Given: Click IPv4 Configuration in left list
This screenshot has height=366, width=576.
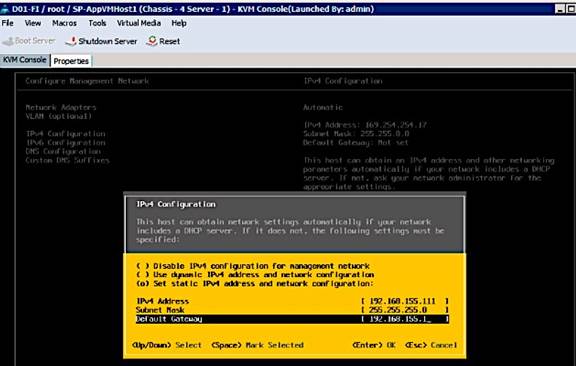Looking at the screenshot, I should pyautogui.click(x=66, y=134).
